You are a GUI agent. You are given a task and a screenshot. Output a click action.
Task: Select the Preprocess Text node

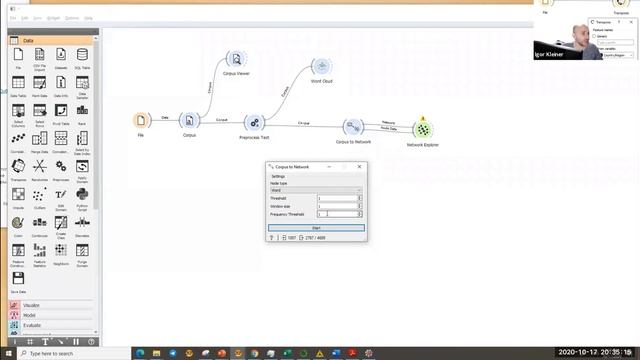pyautogui.click(x=254, y=122)
